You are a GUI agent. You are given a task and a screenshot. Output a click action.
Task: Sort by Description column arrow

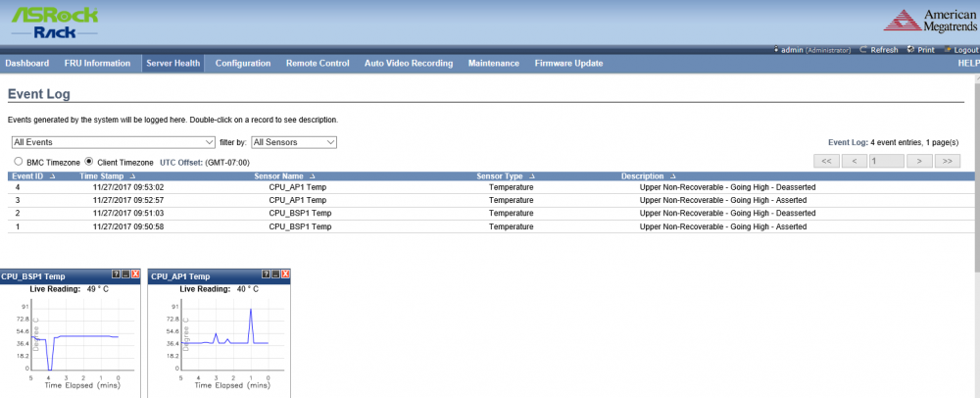672,176
